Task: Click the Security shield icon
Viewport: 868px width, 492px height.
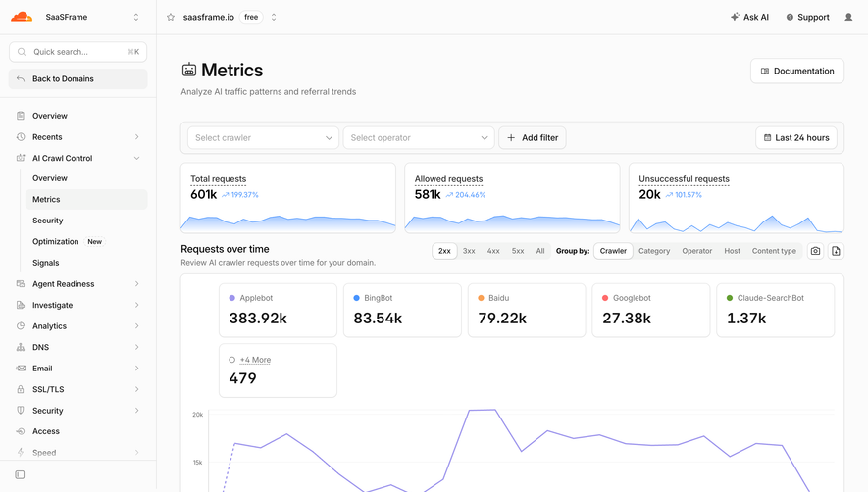Action: 21,410
